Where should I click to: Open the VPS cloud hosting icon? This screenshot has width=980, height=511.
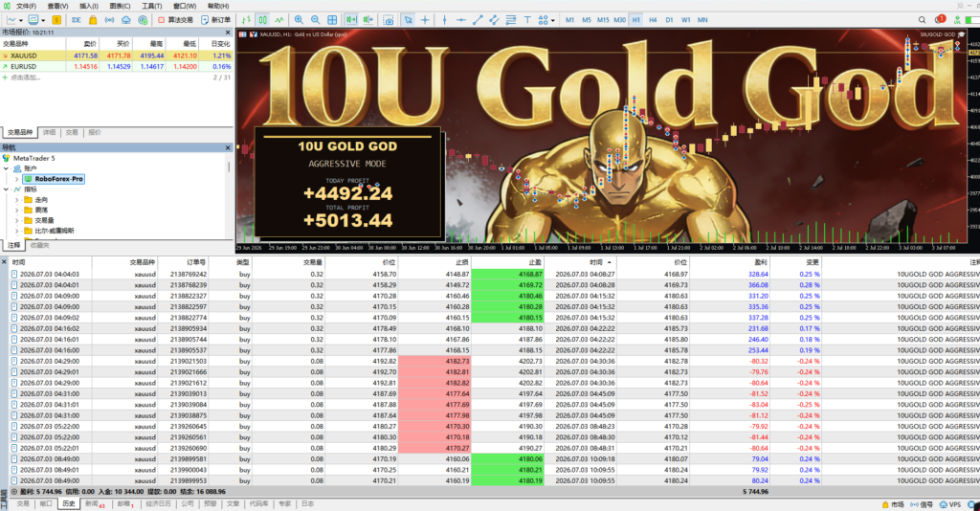coord(126,20)
